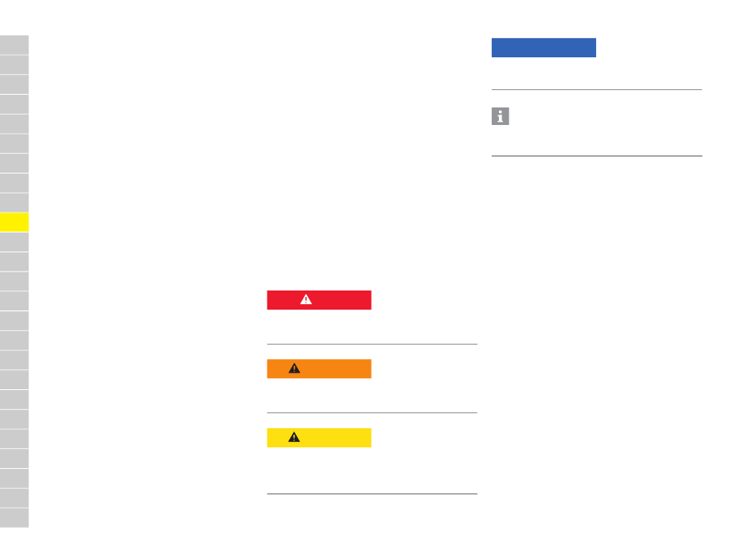756x558 pixels.
Task: Click the red danger banner background
Action: (319, 300)
